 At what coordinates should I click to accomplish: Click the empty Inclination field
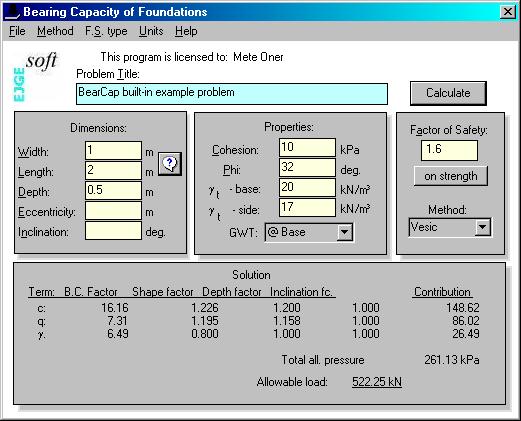coord(113,231)
